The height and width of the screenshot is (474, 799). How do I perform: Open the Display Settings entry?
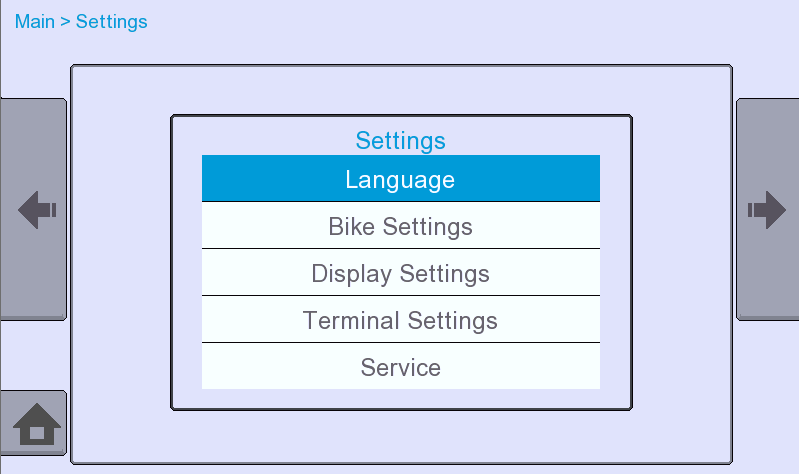pyautogui.click(x=401, y=272)
